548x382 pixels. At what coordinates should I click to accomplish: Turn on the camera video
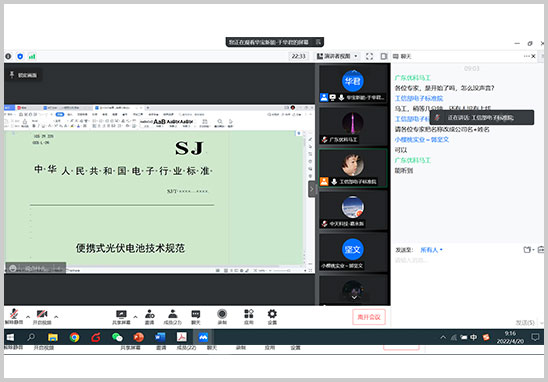click(42, 317)
